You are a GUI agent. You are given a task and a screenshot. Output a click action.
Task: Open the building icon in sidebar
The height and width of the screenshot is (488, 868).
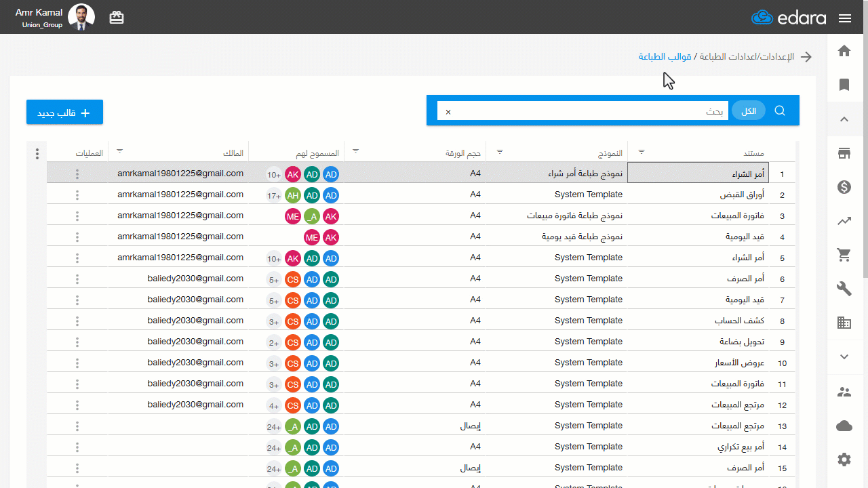[x=844, y=323]
